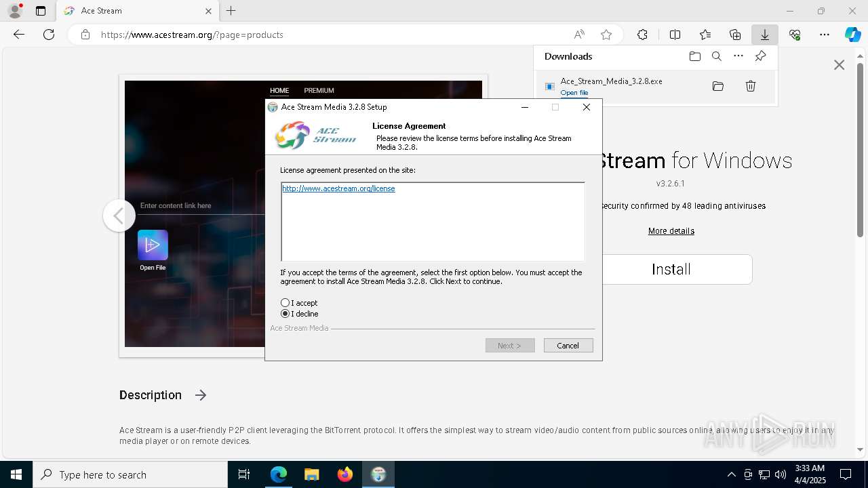Open File Explorer from taskbar
Viewport: 868px width, 488px height.
click(x=312, y=474)
